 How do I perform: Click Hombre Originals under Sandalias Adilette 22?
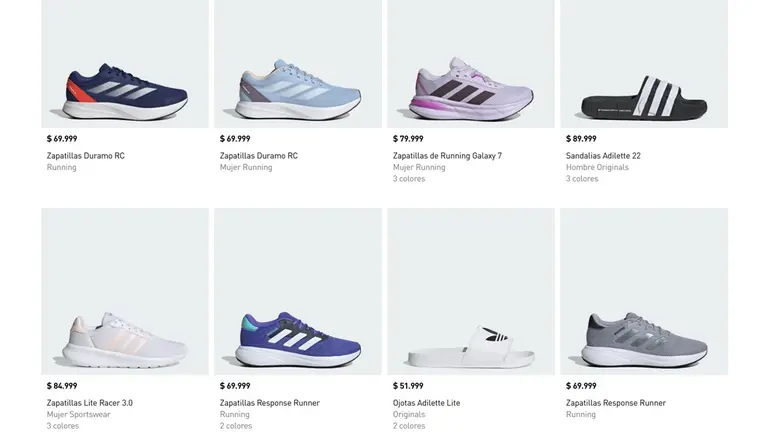pyautogui.click(x=596, y=167)
